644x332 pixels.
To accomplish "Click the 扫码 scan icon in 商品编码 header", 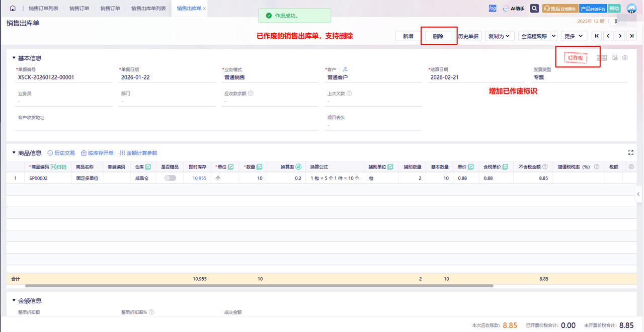I will coord(58,167).
